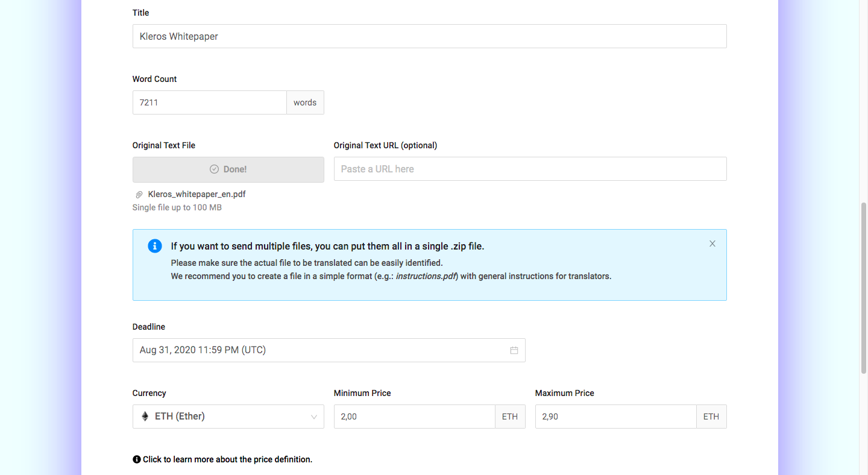
Task: Click the Deadline date field
Action: [x=319, y=350]
